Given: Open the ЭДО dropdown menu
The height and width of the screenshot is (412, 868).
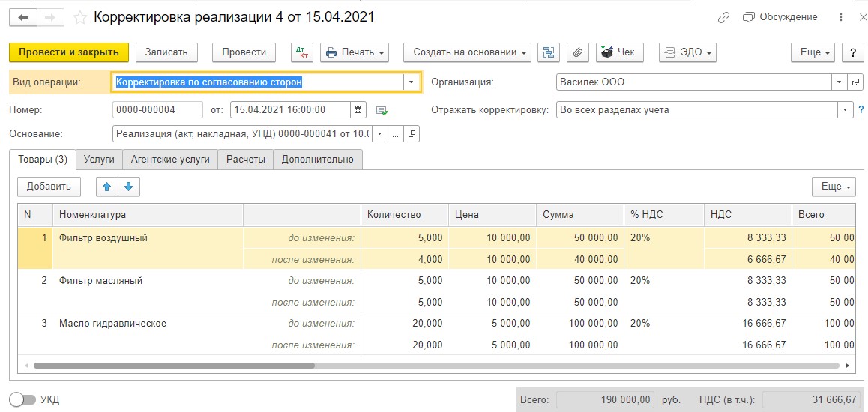Looking at the screenshot, I should click(688, 52).
